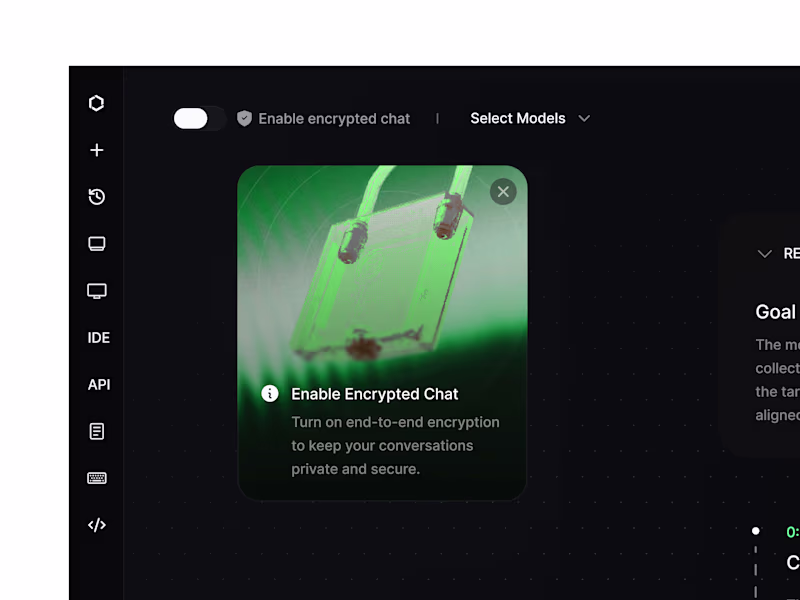Select the code snippet icon in sidebar
The height and width of the screenshot is (600, 800).
96,524
